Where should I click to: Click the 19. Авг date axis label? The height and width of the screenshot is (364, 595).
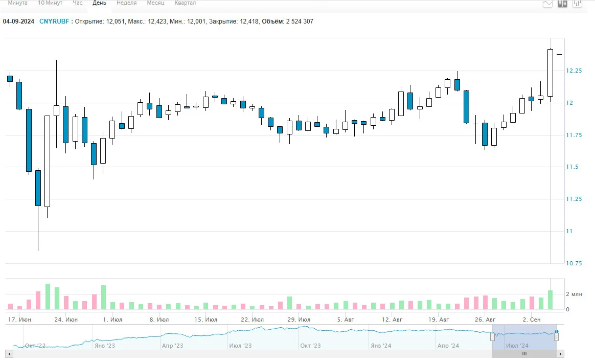pos(439,320)
